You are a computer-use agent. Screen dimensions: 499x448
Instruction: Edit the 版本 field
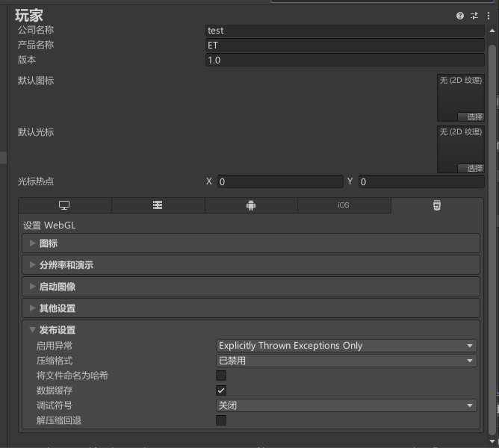345,60
